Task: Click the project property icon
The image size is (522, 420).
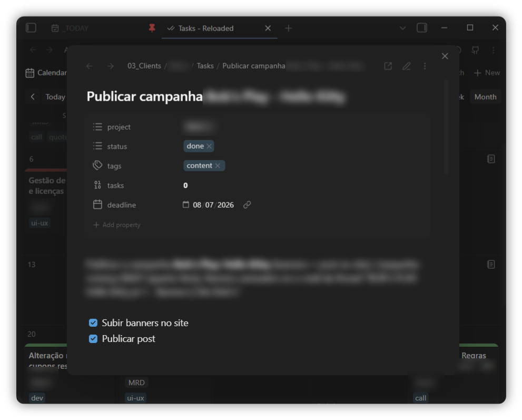Action: click(97, 127)
